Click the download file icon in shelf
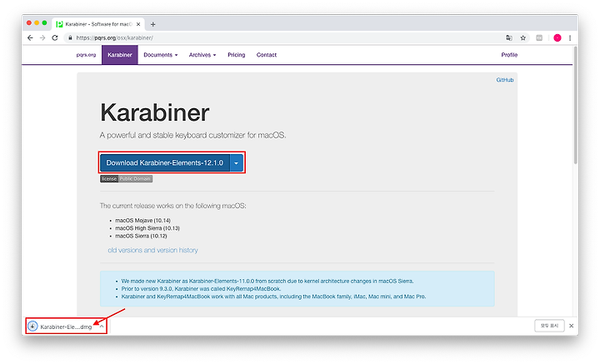Image resolution: width=600 pixels, height=364 pixels. pos(32,327)
